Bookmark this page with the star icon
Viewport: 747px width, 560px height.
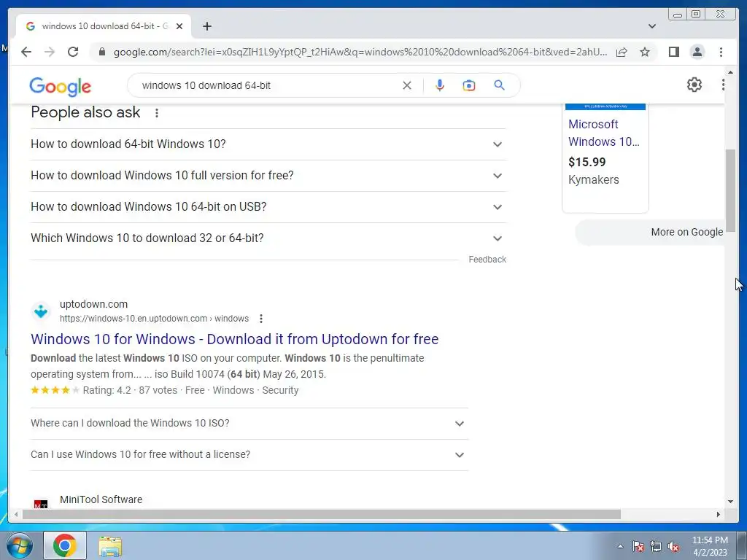click(645, 52)
